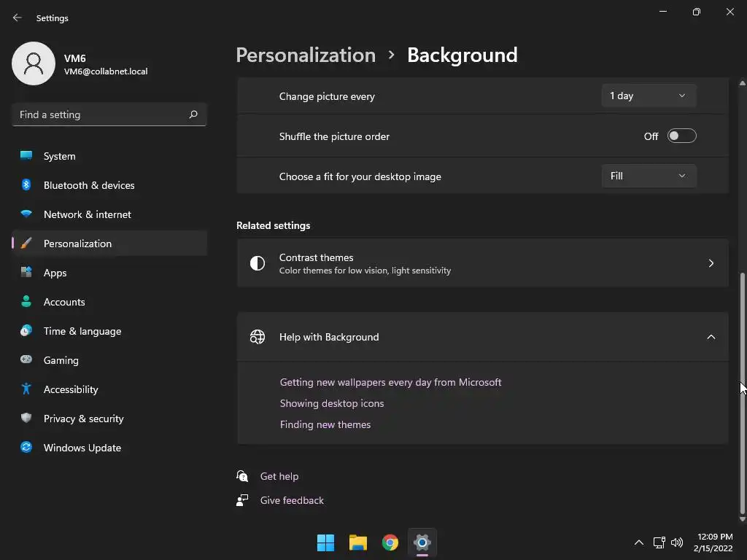
Task: Click the Finding new themes link
Action: (325, 424)
